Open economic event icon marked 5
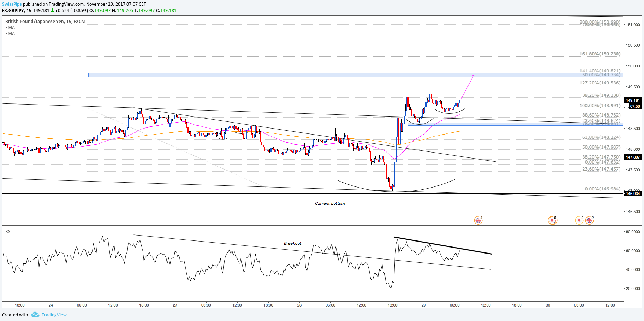The image size is (644, 321). click(x=552, y=220)
